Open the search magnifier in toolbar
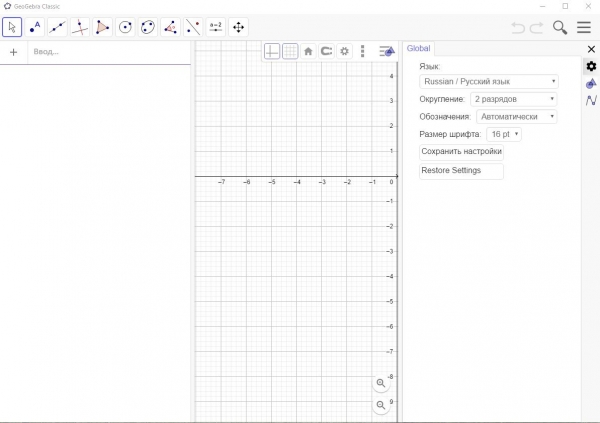The image size is (600, 423). (560, 28)
